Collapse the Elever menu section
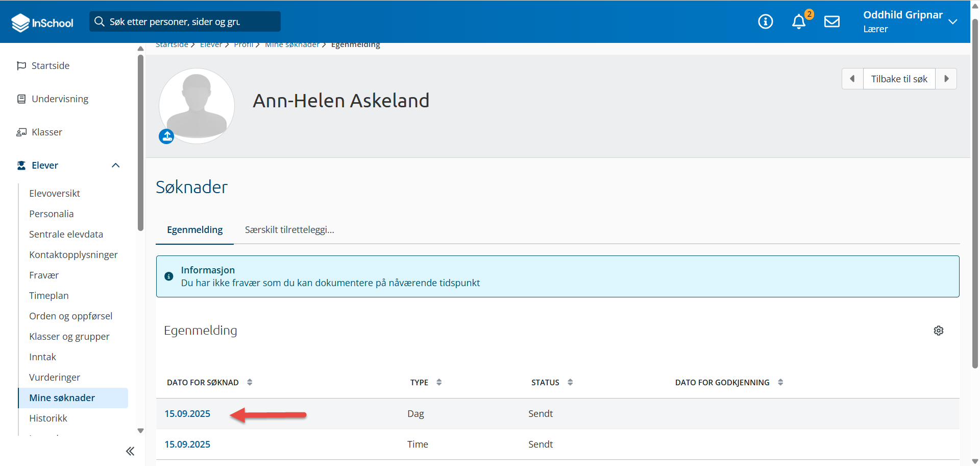The image size is (980, 466). pyautogui.click(x=115, y=165)
